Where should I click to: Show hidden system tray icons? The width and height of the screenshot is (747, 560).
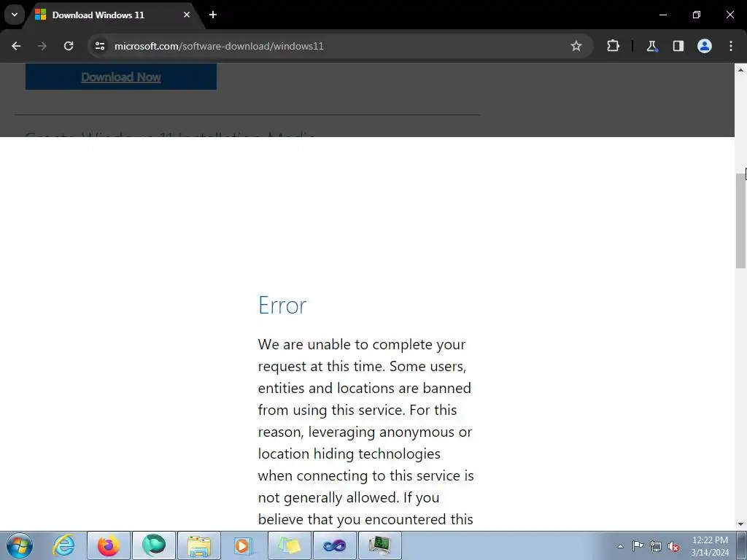pos(620,546)
